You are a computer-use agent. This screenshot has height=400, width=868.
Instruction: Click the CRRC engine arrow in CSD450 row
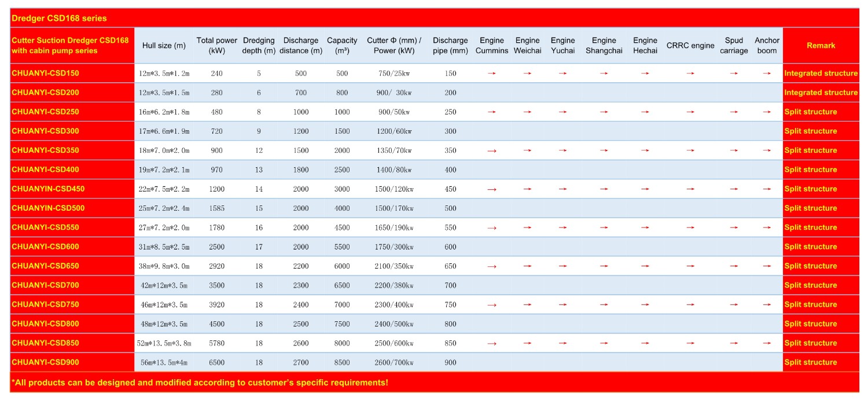[690, 189]
